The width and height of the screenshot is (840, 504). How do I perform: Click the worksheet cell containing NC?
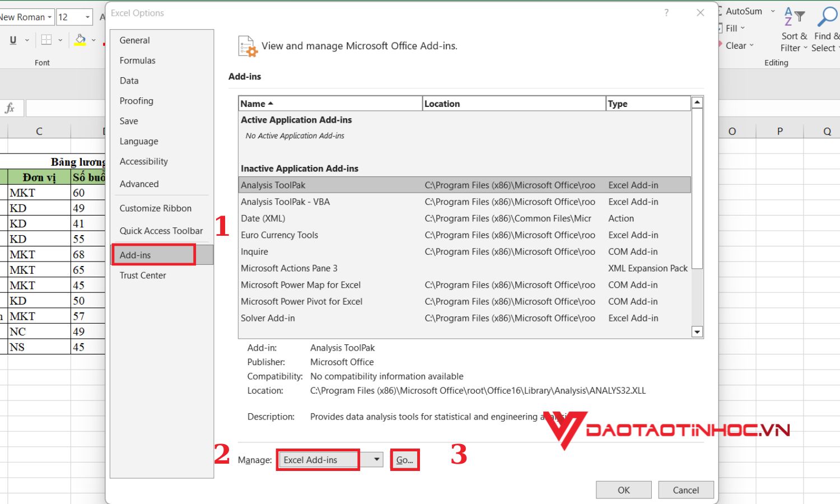39,332
